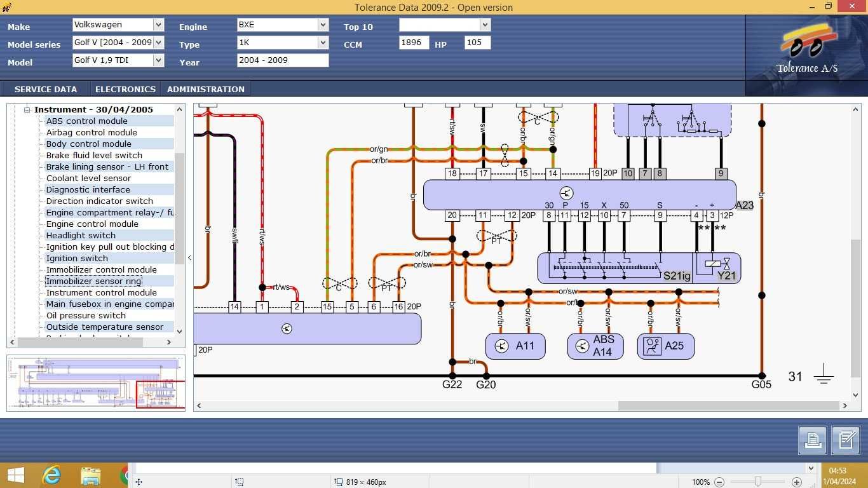Select ABS control module in tree
The width and height of the screenshot is (868, 488).
tap(86, 121)
